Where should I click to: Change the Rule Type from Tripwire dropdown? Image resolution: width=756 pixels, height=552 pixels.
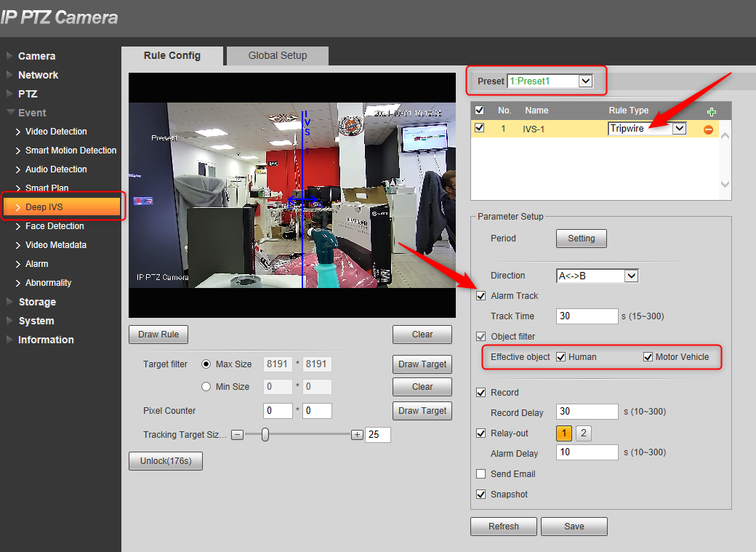[679, 128]
